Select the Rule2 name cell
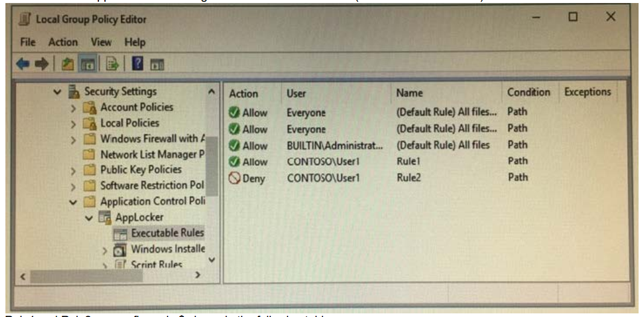 point(409,178)
